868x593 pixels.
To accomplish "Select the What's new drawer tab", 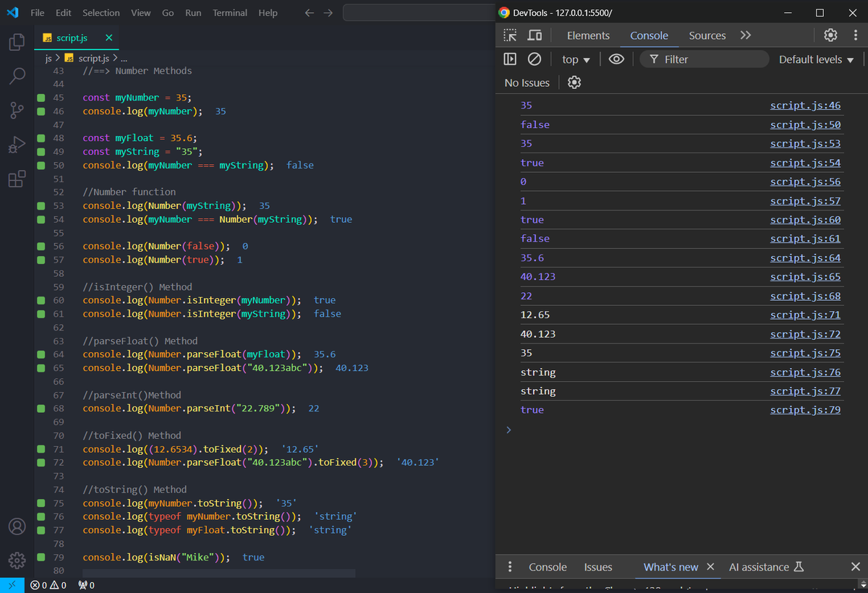I will pyautogui.click(x=671, y=567).
